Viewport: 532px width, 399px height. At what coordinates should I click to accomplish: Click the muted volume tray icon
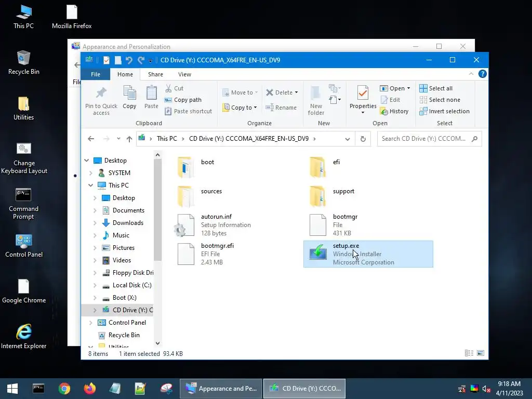pyautogui.click(x=486, y=389)
